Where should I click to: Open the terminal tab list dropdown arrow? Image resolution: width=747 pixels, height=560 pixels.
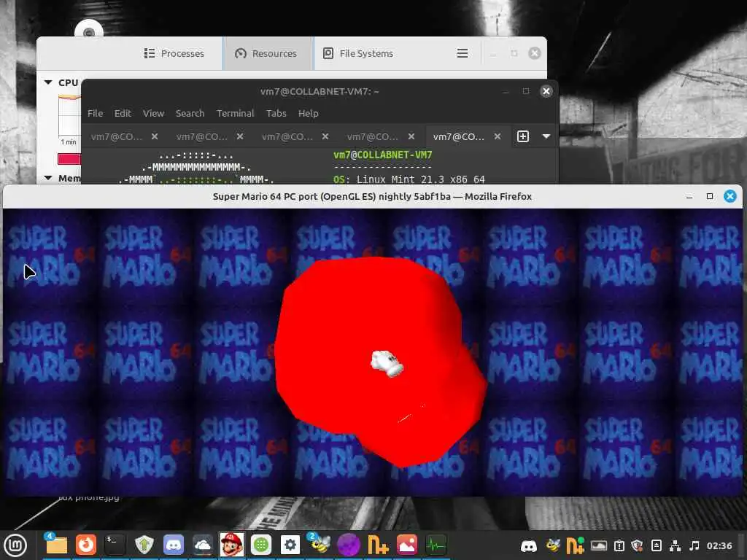tap(546, 136)
